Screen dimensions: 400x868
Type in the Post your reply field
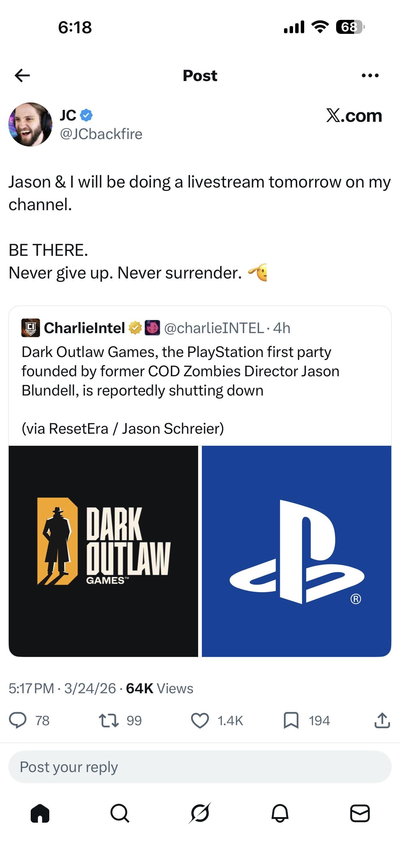tap(200, 767)
